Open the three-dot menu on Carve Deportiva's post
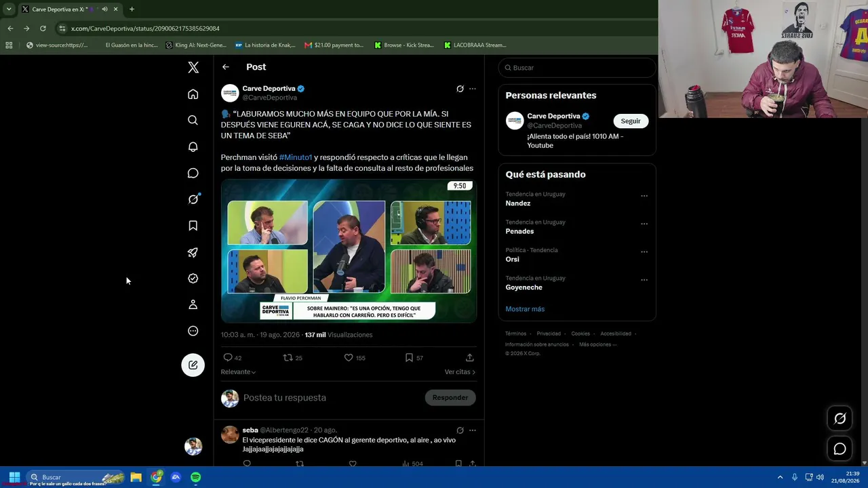Screen dimensions: 868x488 coord(473,89)
